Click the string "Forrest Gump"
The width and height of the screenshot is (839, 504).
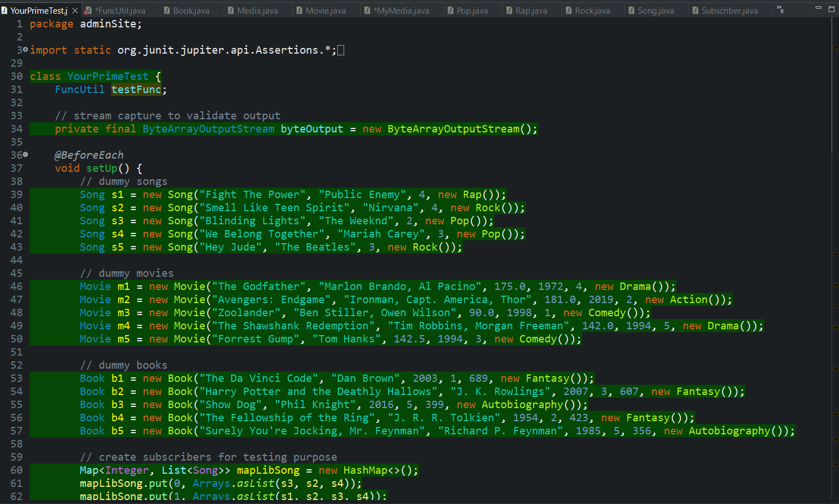(256, 339)
